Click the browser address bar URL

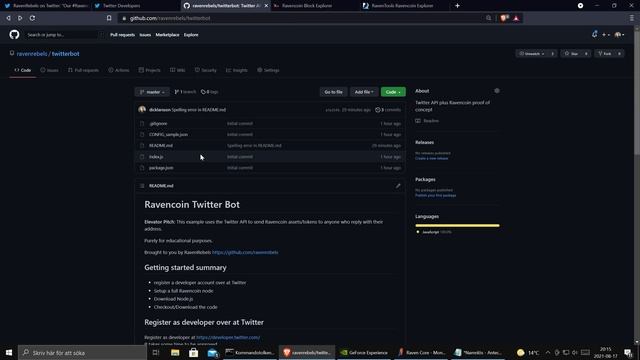tap(170, 18)
